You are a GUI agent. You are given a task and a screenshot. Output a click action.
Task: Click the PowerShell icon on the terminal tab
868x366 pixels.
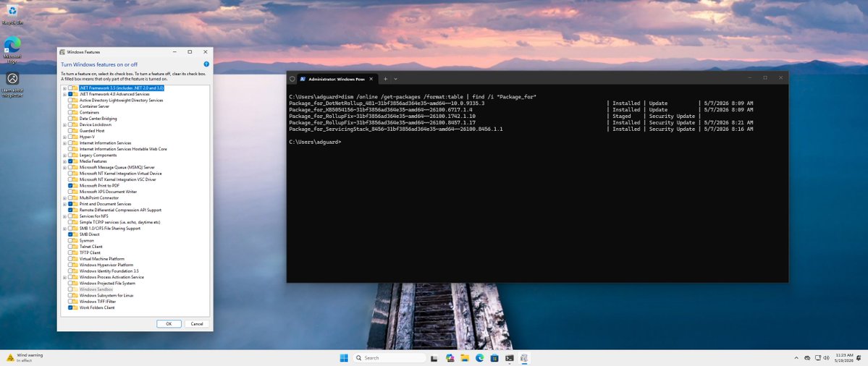pos(303,79)
